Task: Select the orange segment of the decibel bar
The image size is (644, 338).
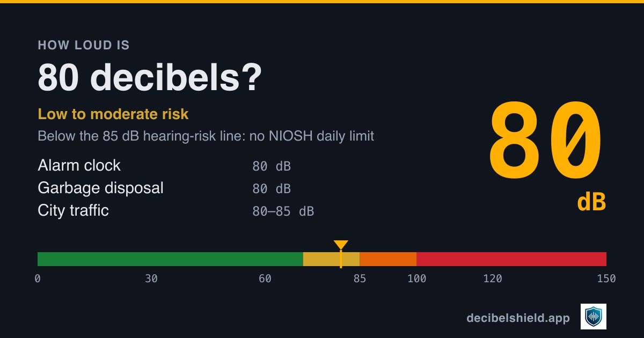Action: (x=388, y=259)
